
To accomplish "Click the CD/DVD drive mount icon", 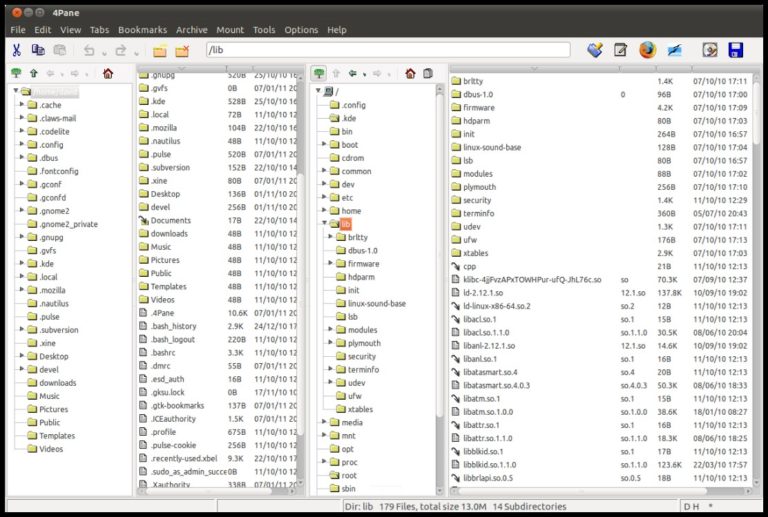I will [710, 50].
